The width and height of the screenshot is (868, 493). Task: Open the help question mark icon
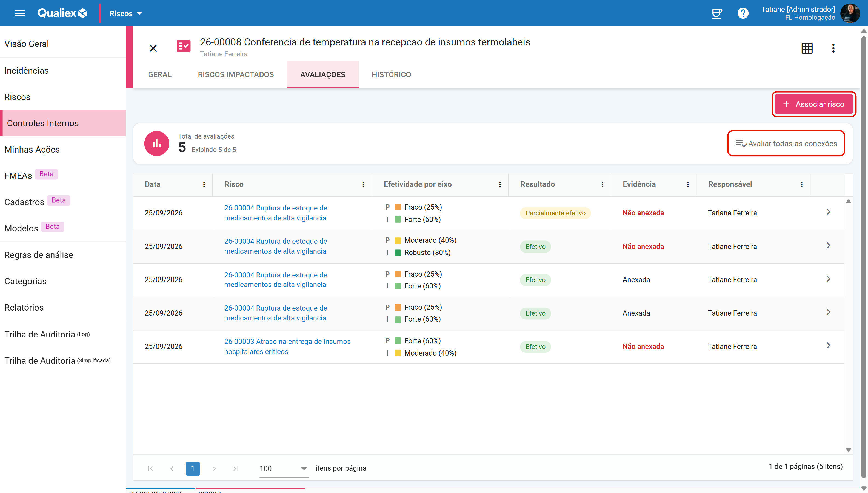[x=743, y=13]
